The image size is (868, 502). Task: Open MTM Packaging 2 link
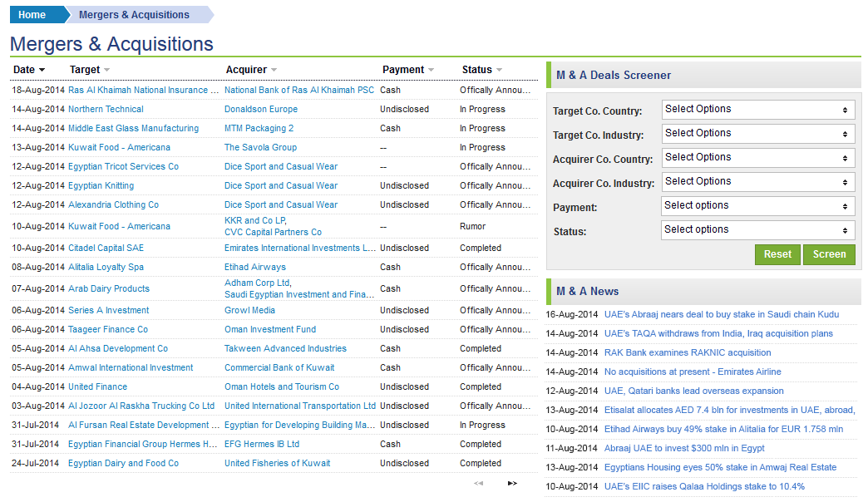point(259,128)
